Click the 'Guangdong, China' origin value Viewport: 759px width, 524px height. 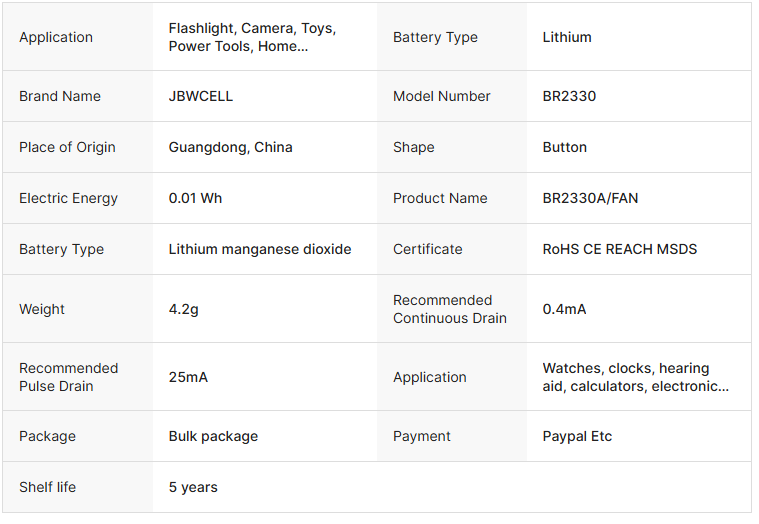(231, 147)
